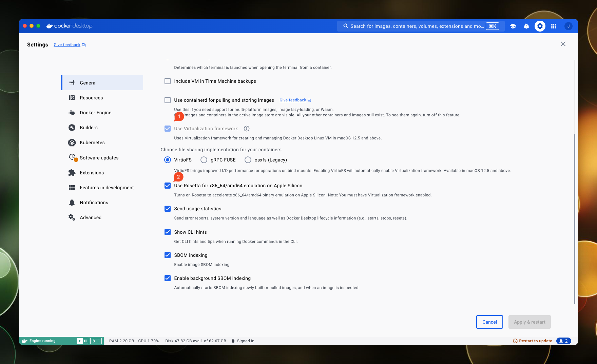Click the Disk 47.82 GB avail. status text
Image resolution: width=597 pixels, height=364 pixels.
coord(196,341)
